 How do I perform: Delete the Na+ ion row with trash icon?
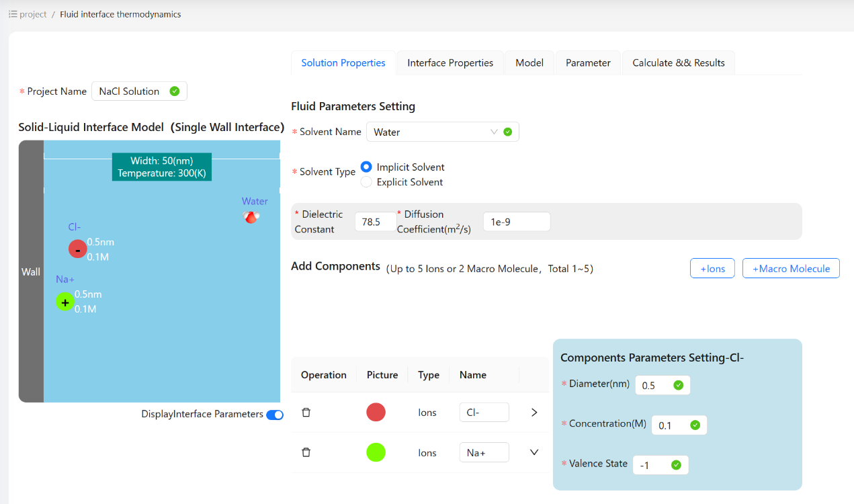tap(306, 453)
